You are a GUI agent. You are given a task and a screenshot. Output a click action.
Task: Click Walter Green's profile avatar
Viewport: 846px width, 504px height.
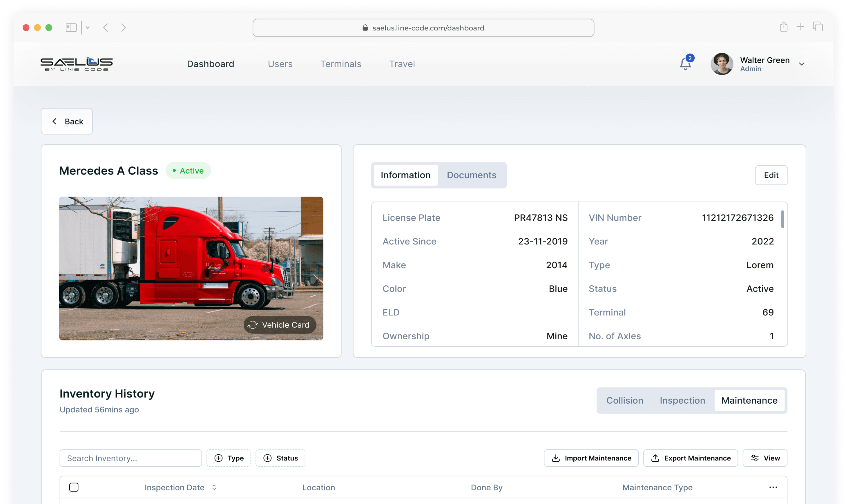pyautogui.click(x=722, y=64)
